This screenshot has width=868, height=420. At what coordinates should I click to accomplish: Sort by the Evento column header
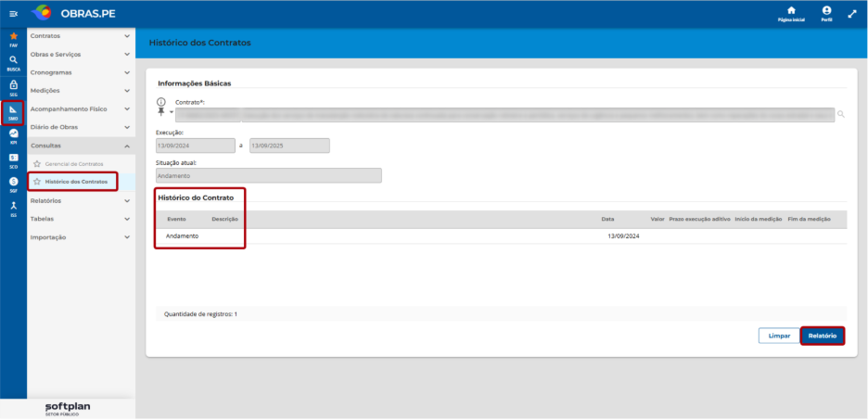coord(176,219)
